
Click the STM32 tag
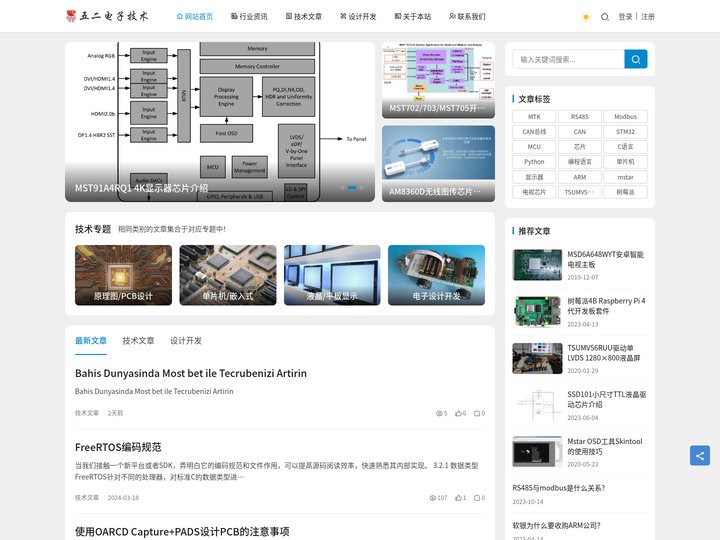[625, 132]
